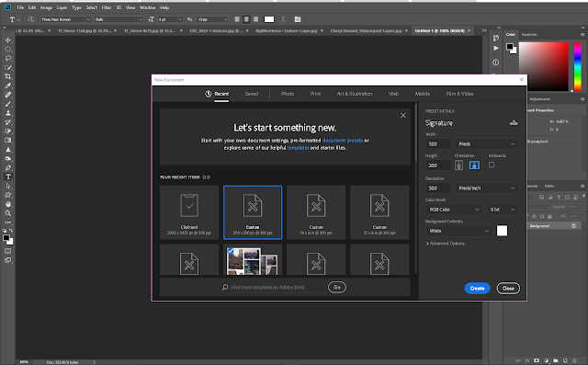
Task: Save document preset icon beside Signature
Action: point(514,122)
